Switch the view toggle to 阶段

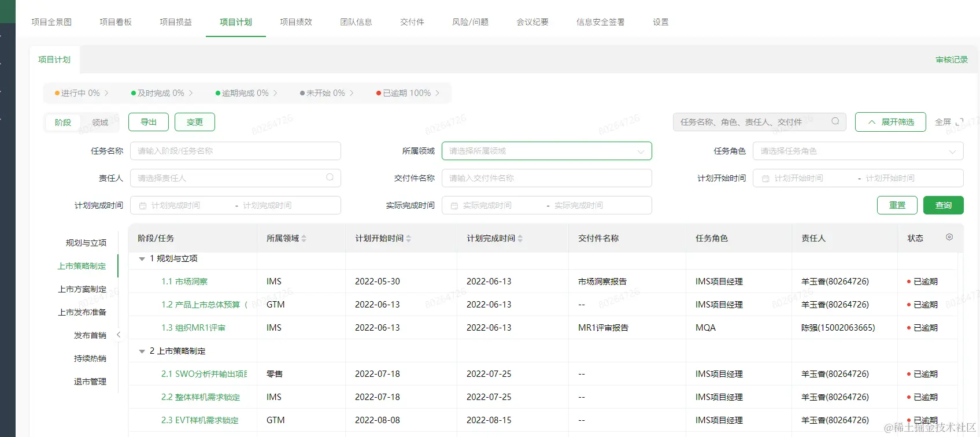pyautogui.click(x=63, y=122)
